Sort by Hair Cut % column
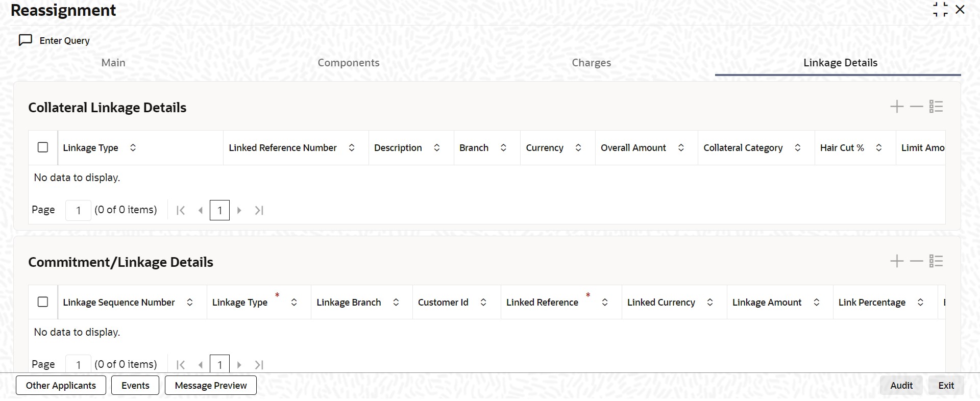 coord(879,147)
